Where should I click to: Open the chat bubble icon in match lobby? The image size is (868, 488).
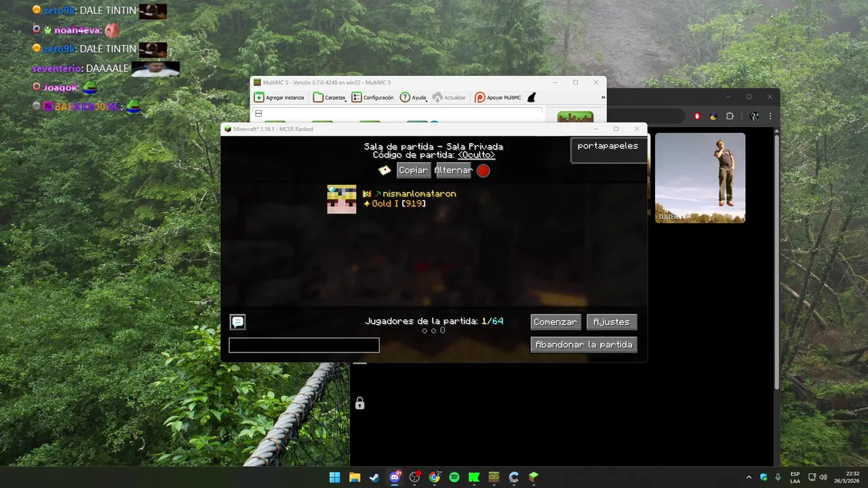click(237, 322)
